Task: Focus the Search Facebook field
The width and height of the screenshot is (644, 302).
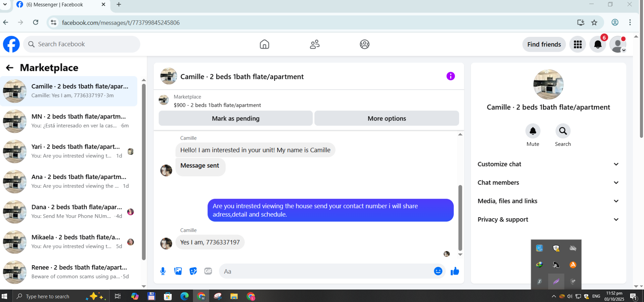Action: point(82,44)
